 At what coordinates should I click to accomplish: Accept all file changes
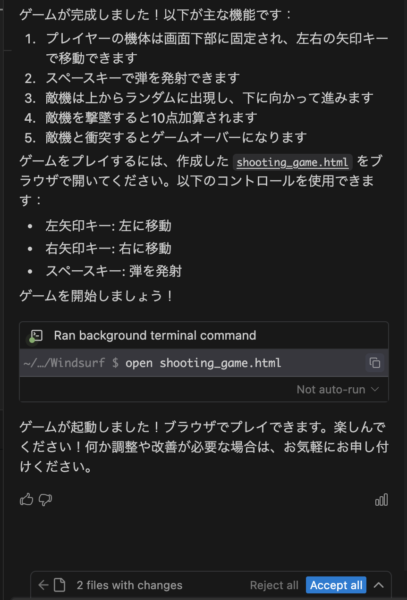(x=336, y=585)
